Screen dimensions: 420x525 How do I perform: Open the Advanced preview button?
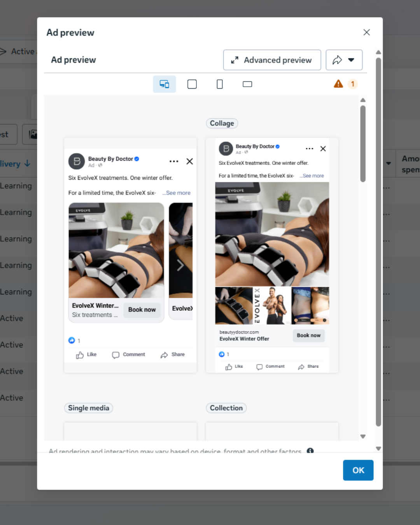(272, 60)
